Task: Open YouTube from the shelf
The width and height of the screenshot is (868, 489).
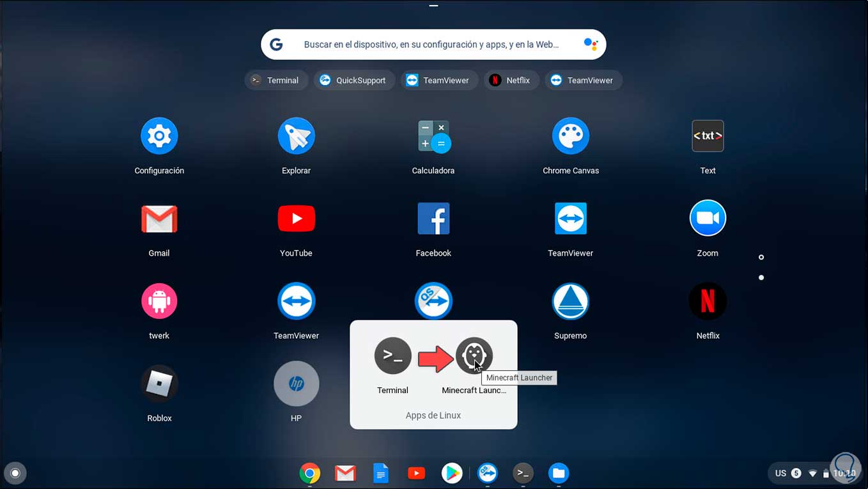Action: tap(417, 473)
